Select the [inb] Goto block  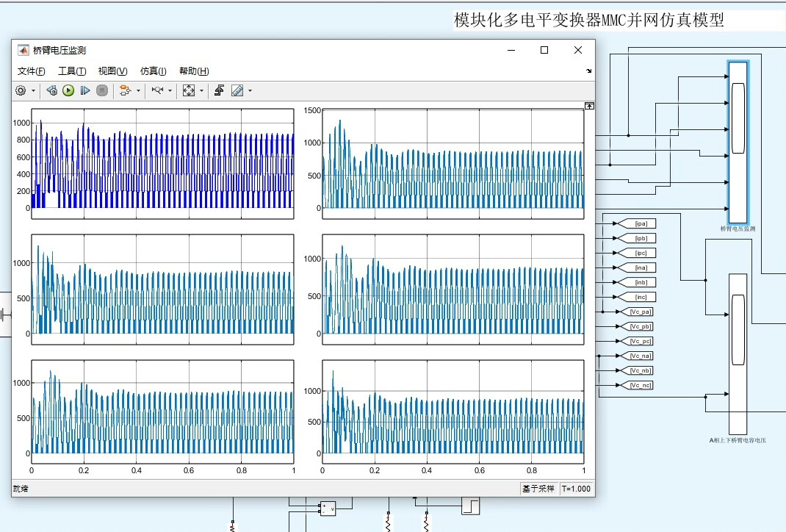[x=637, y=282]
